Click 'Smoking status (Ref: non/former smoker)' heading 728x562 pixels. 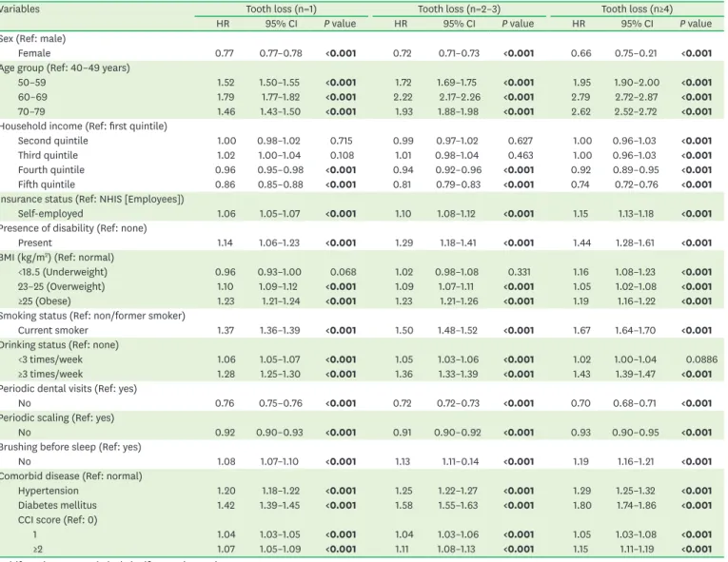pos(93,316)
